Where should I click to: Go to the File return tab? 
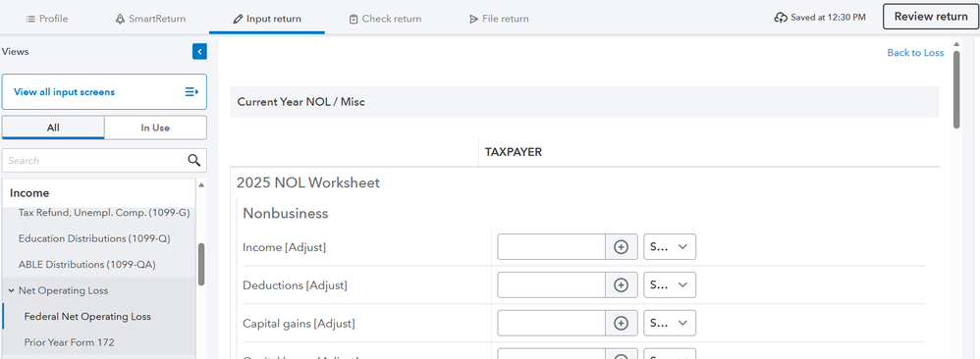(x=499, y=19)
